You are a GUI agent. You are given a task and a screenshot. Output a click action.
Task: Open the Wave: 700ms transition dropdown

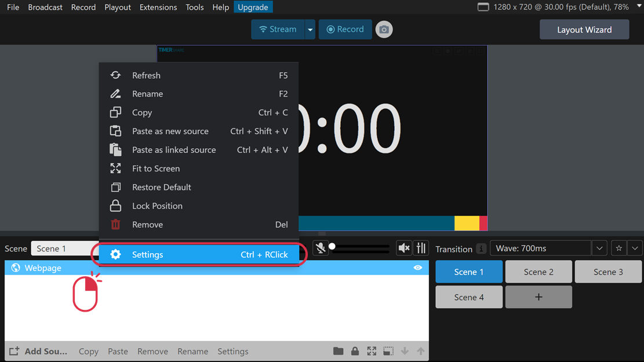pos(599,248)
